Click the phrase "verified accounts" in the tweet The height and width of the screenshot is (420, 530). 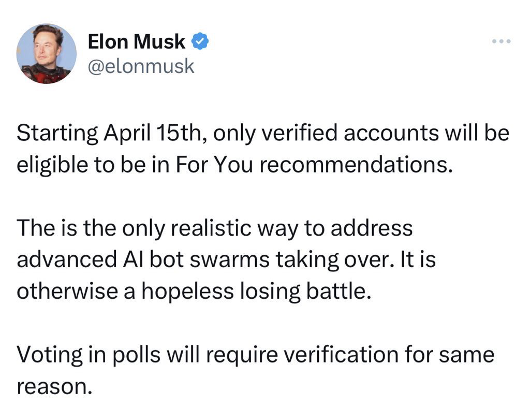327,134
